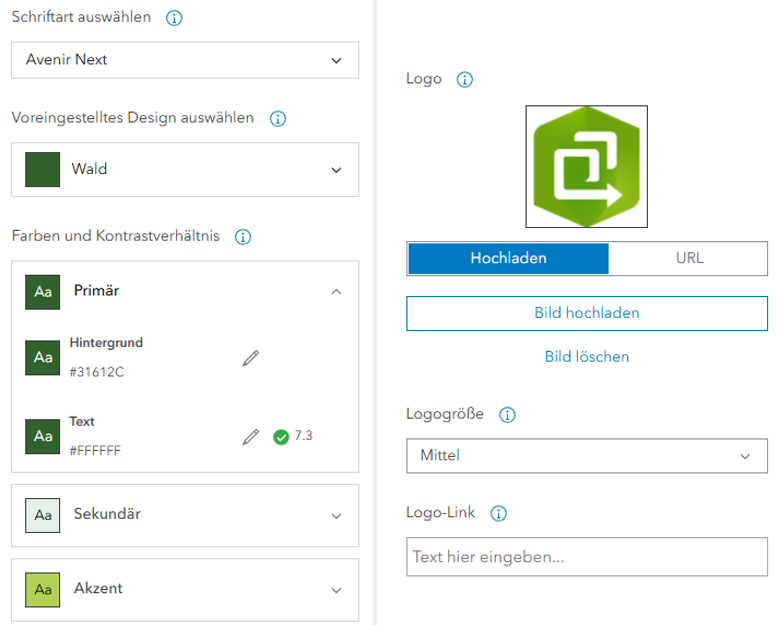Screen dimensions: 780x625
Task: Click info icon beside Voreingestelltes Design auswählen
Action: tap(278, 118)
